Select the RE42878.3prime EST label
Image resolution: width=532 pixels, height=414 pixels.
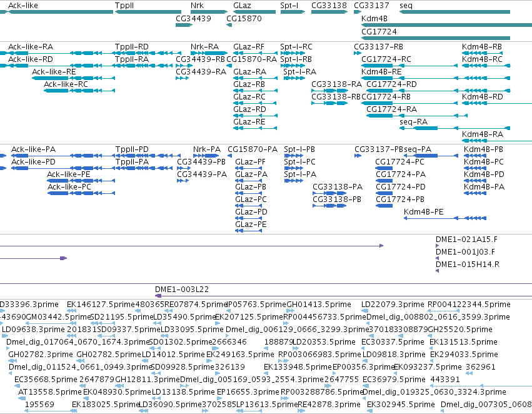pos(329,405)
